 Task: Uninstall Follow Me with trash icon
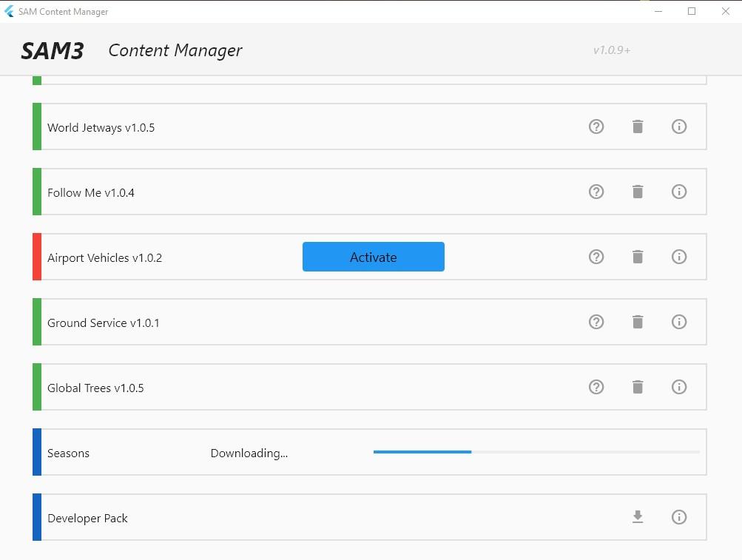(638, 192)
